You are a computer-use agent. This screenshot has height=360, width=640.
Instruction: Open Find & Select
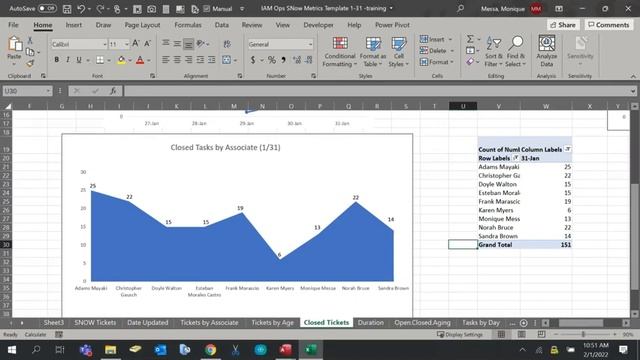click(516, 52)
